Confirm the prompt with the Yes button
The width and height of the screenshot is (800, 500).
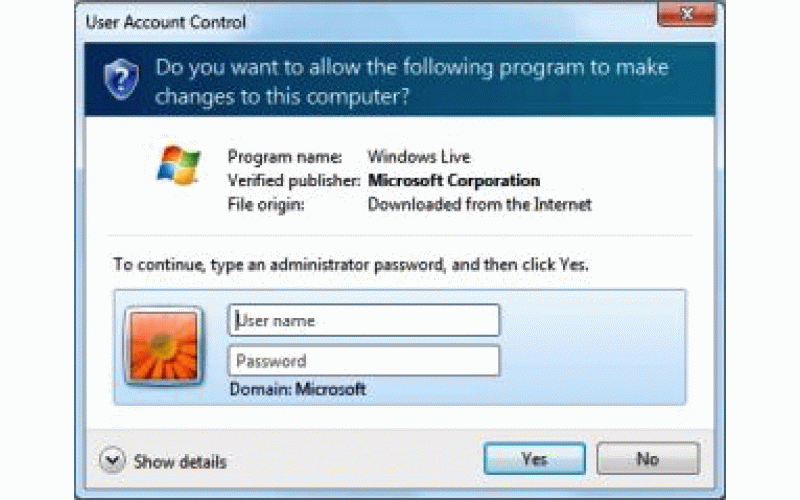tap(535, 459)
